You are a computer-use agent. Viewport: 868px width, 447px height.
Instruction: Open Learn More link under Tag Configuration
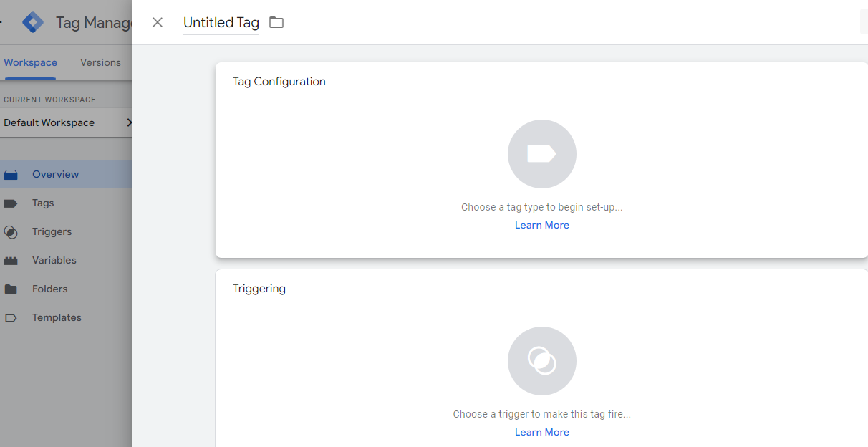coord(541,225)
